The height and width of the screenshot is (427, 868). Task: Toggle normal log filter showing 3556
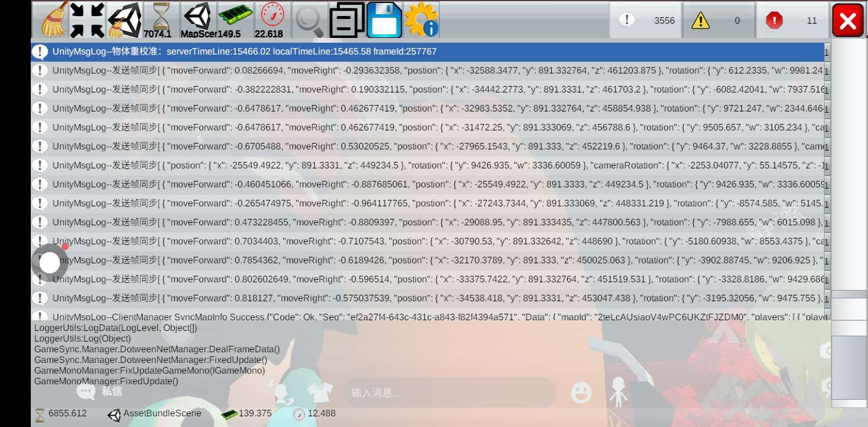(645, 20)
